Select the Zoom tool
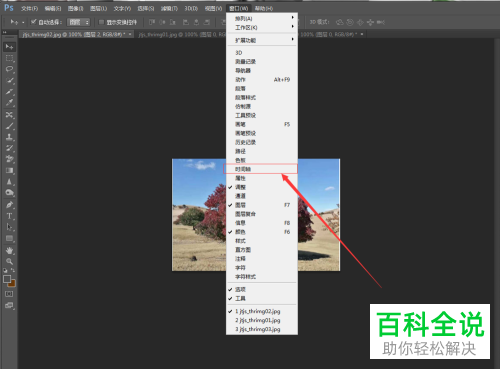The image size is (500, 369). pos(9,261)
